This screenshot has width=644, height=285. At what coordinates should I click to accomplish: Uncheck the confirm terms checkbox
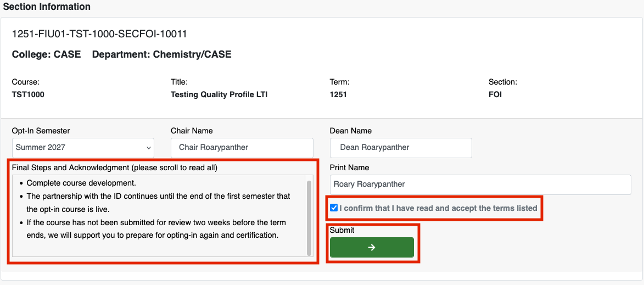[334, 208]
